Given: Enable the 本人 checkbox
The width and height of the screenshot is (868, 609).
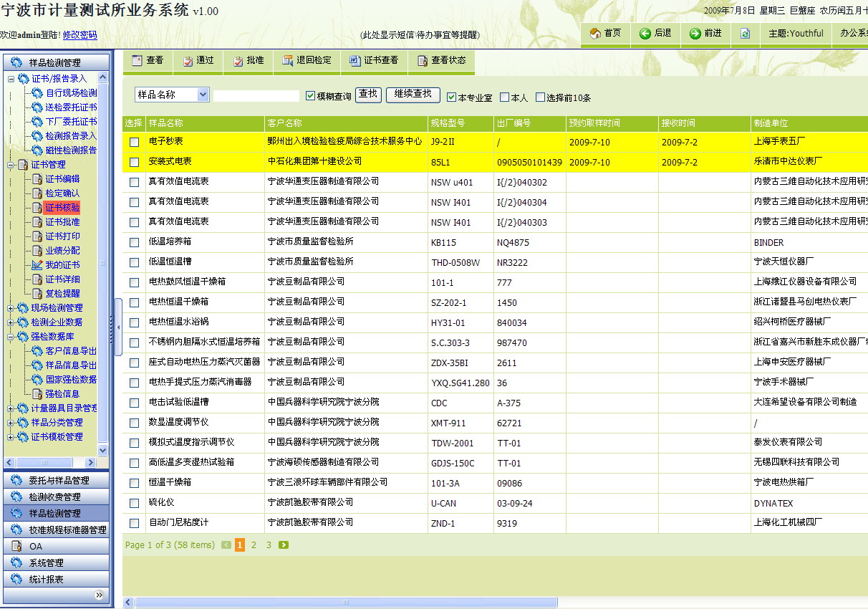Looking at the screenshot, I should pyautogui.click(x=505, y=97).
